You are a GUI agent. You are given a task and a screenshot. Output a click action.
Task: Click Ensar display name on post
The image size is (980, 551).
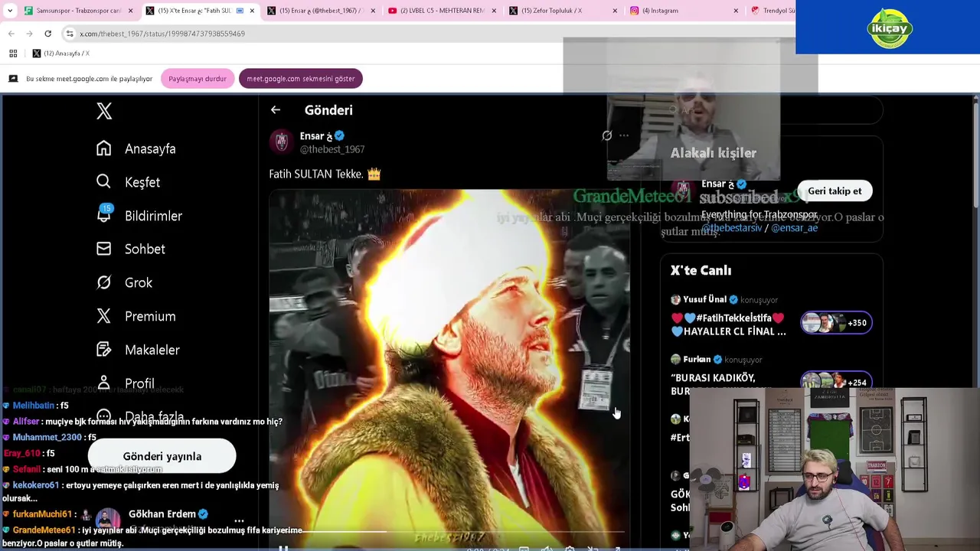click(316, 135)
